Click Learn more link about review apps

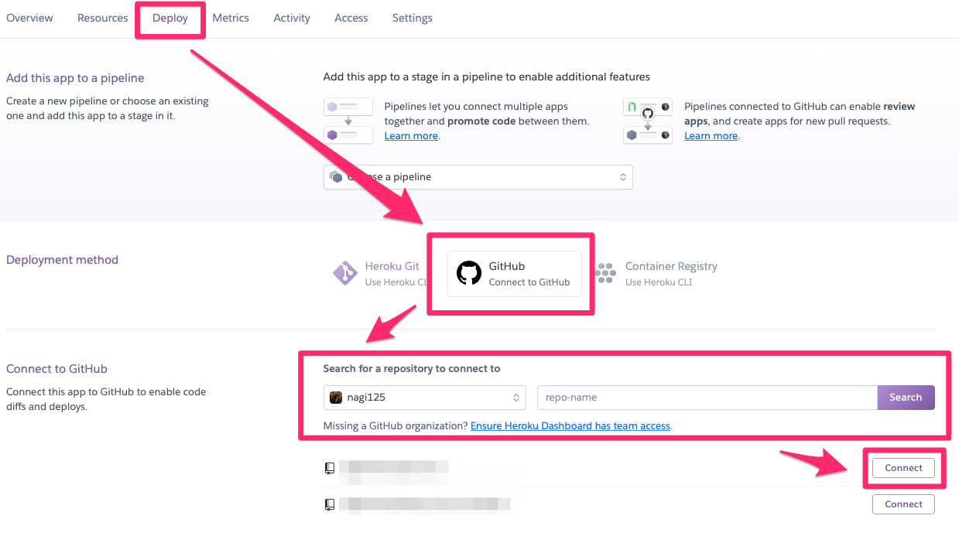(711, 136)
